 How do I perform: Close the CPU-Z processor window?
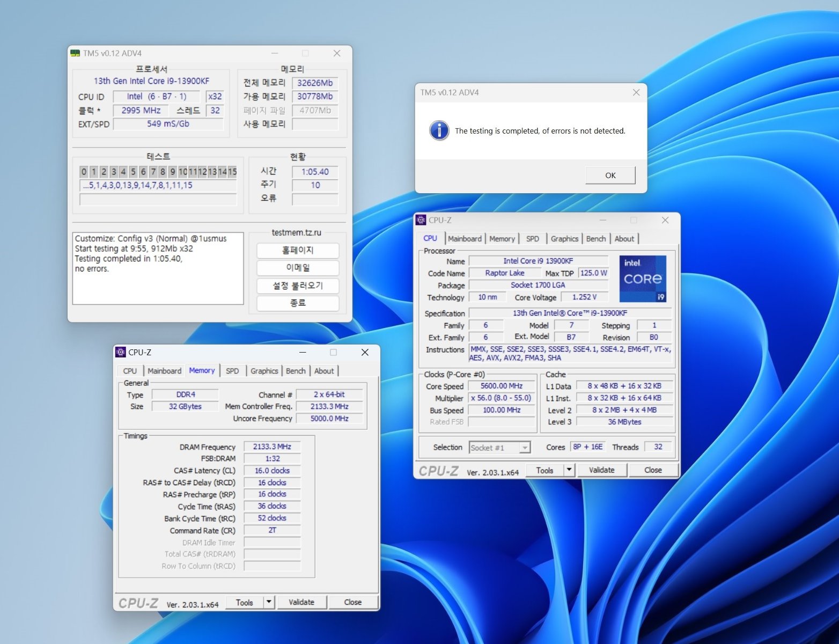tap(665, 220)
